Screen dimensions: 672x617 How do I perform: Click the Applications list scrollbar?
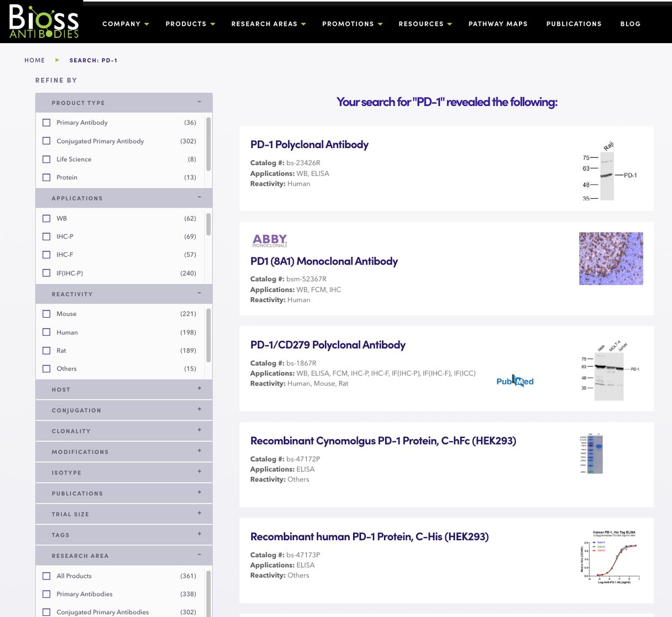pyautogui.click(x=208, y=225)
